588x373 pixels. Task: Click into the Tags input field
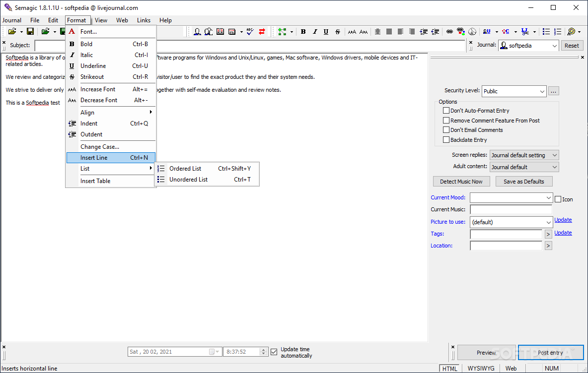(x=506, y=234)
